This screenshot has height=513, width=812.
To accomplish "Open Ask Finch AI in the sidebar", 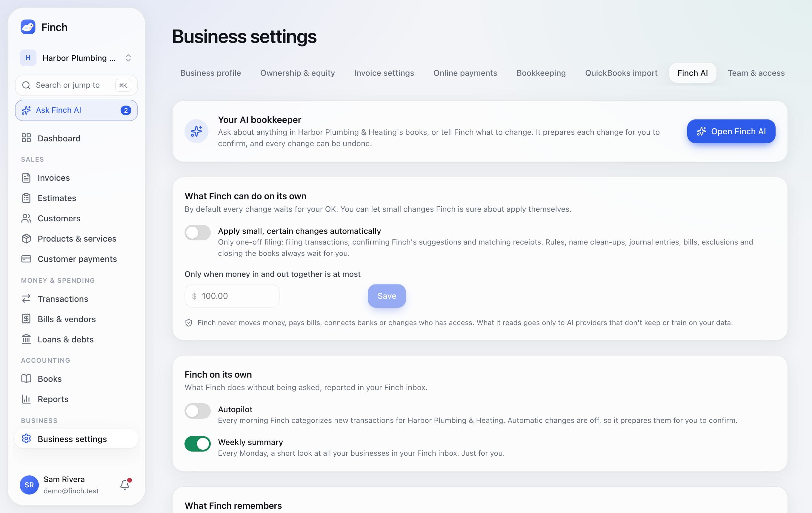I will click(x=76, y=110).
